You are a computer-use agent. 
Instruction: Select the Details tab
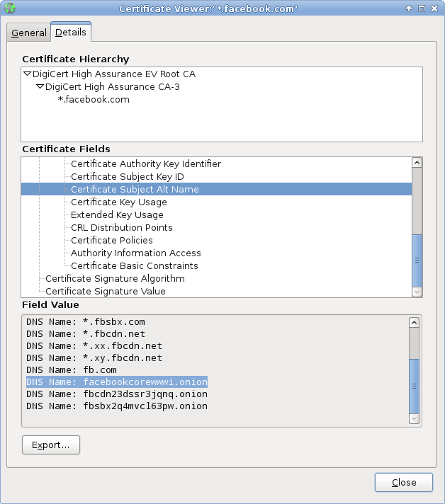point(71,32)
